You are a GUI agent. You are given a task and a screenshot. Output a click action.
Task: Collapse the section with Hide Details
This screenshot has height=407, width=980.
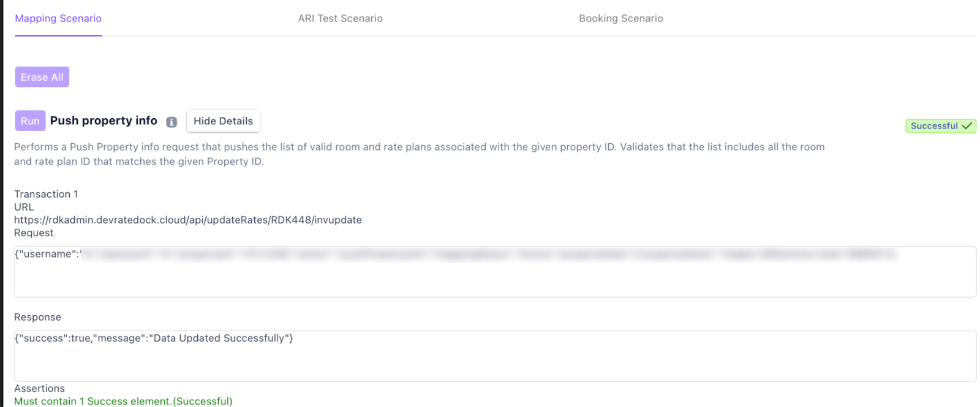coord(223,121)
